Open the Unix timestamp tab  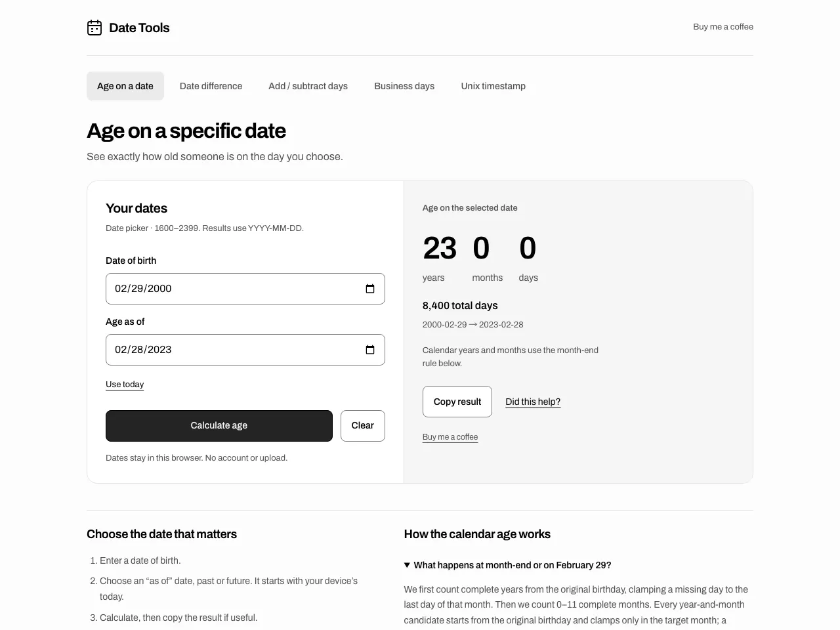point(493,86)
